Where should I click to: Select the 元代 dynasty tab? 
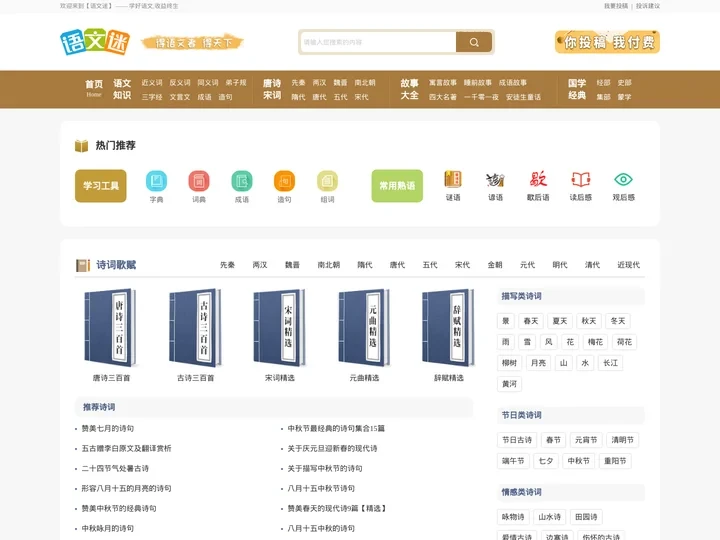coord(528,265)
